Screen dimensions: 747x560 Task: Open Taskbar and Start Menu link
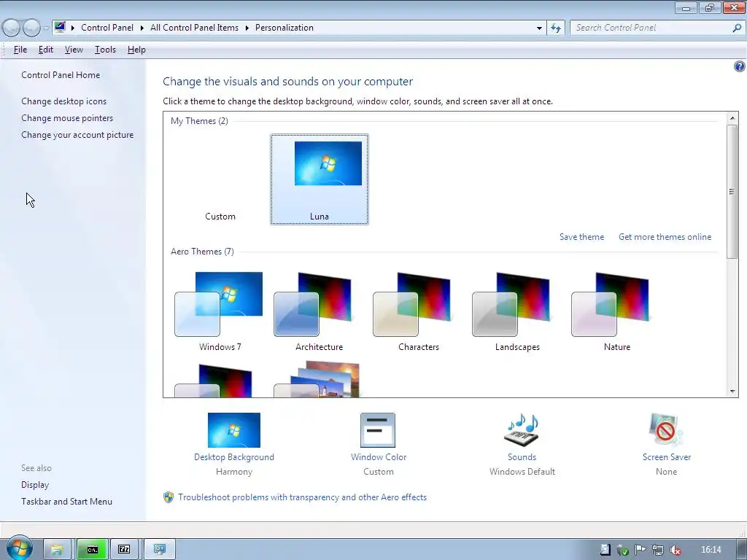66,502
